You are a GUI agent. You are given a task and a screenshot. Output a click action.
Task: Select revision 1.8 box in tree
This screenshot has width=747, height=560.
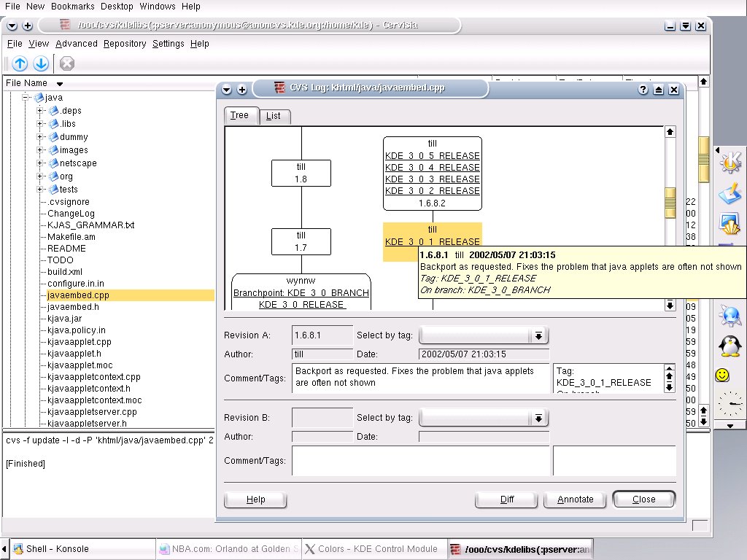[x=301, y=173]
